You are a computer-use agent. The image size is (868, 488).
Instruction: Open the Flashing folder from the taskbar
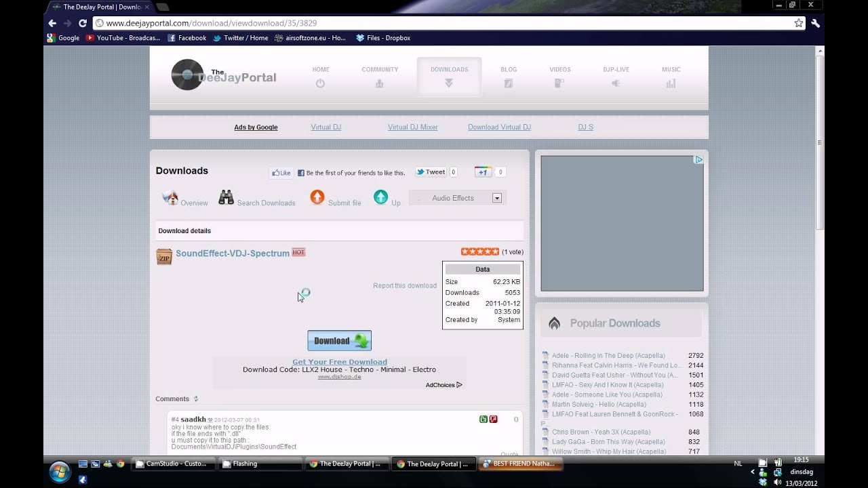[260, 464]
